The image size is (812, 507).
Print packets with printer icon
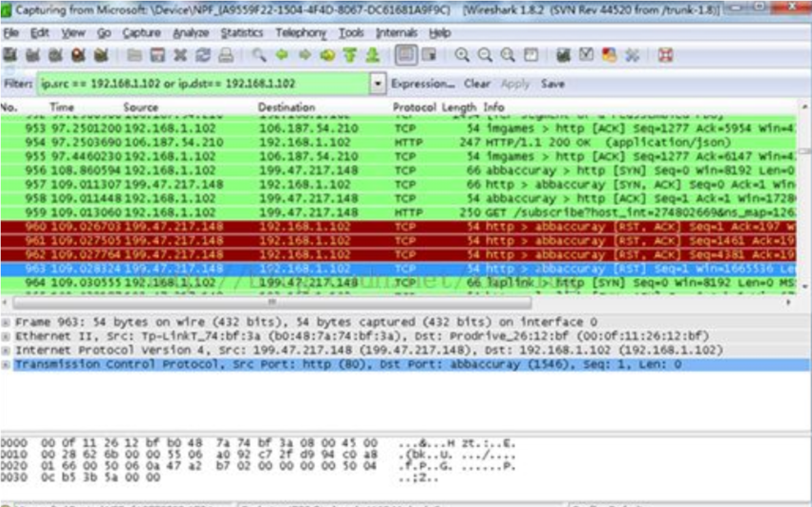pos(226,55)
